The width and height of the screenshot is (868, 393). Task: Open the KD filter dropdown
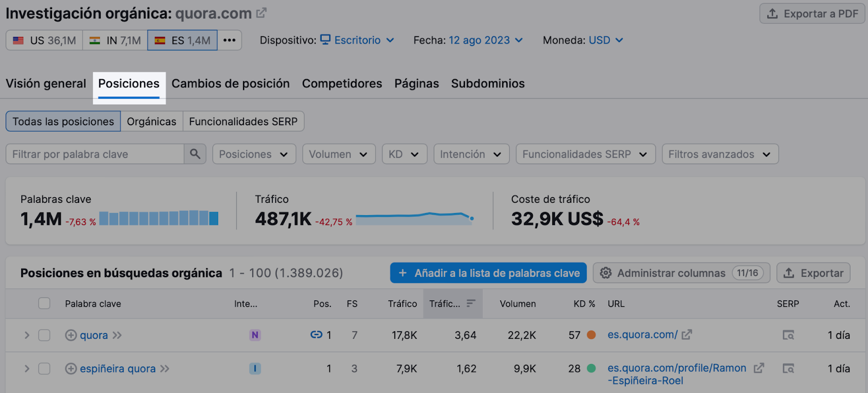pyautogui.click(x=404, y=154)
